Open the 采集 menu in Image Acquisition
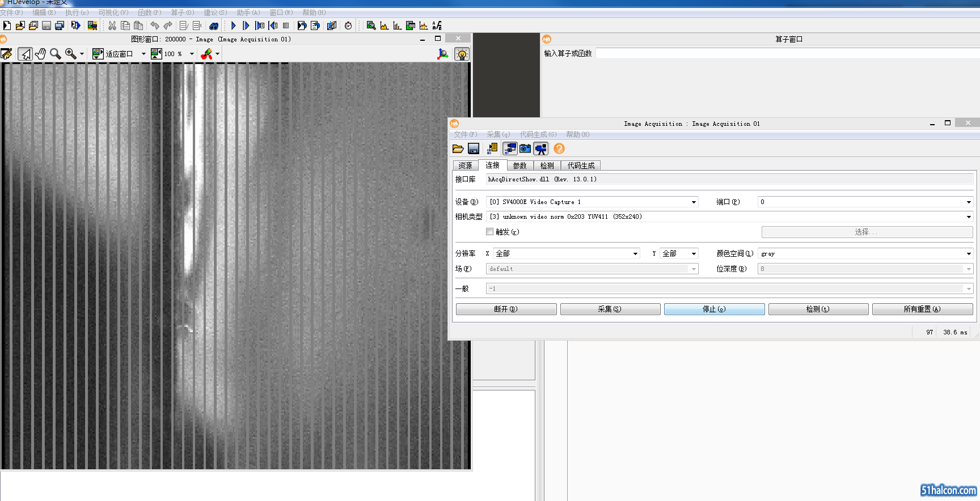Screen dimensions: 980x501 coord(498,134)
